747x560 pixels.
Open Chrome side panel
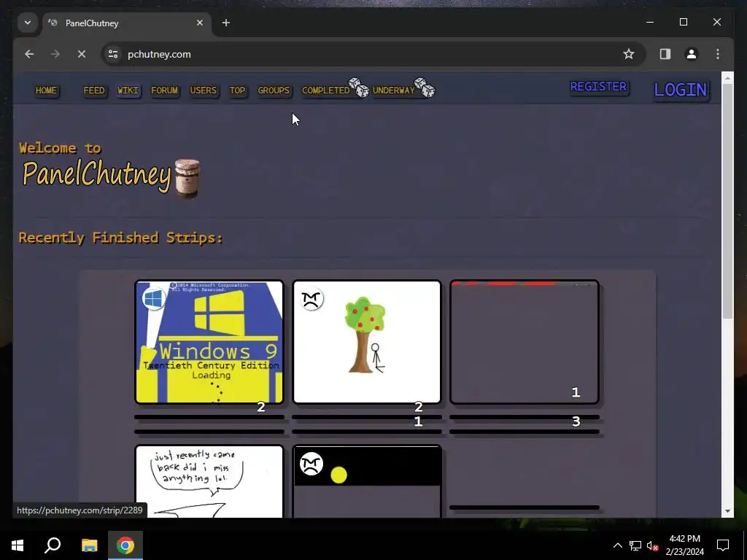coord(665,54)
